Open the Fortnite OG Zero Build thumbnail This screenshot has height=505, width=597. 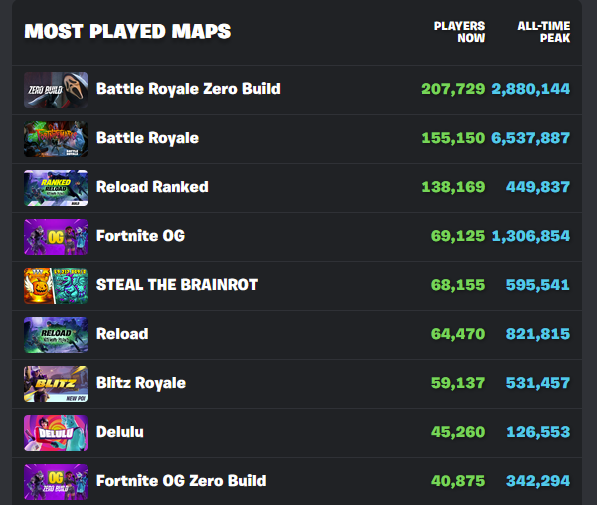[56, 482]
